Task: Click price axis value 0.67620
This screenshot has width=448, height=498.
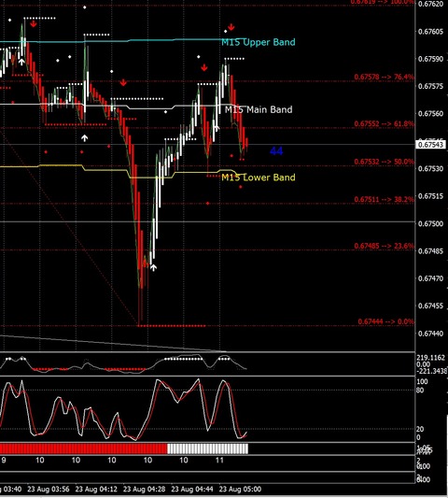Action: coord(430,4)
